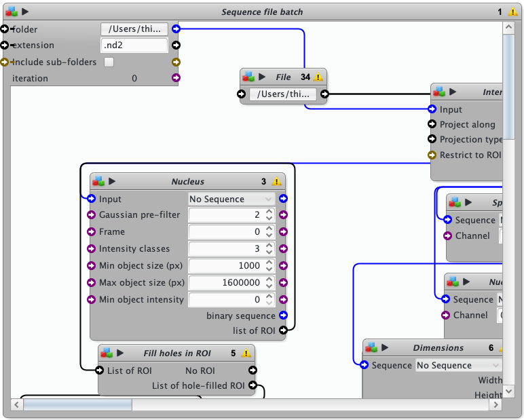This screenshot has height=420, width=524.
Task: Click the File block path button
Action: (x=283, y=94)
